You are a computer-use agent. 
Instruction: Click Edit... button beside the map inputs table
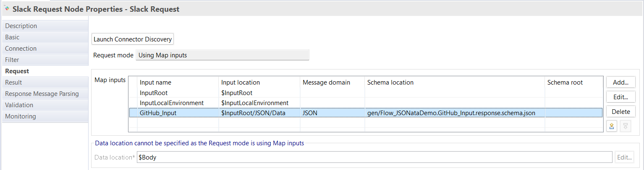coord(621,97)
